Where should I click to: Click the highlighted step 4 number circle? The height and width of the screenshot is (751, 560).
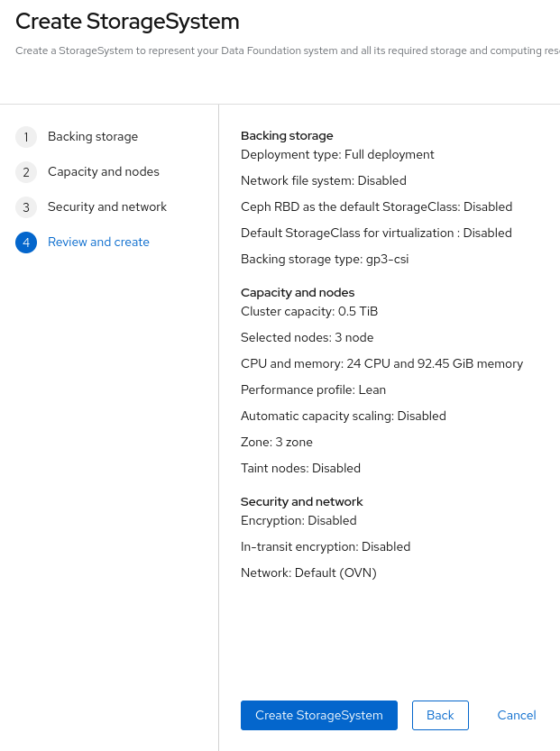tap(26, 243)
